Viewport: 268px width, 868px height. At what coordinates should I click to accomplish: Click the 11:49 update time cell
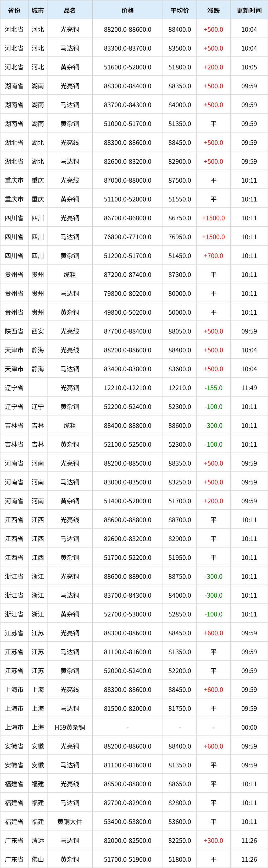[x=249, y=388]
